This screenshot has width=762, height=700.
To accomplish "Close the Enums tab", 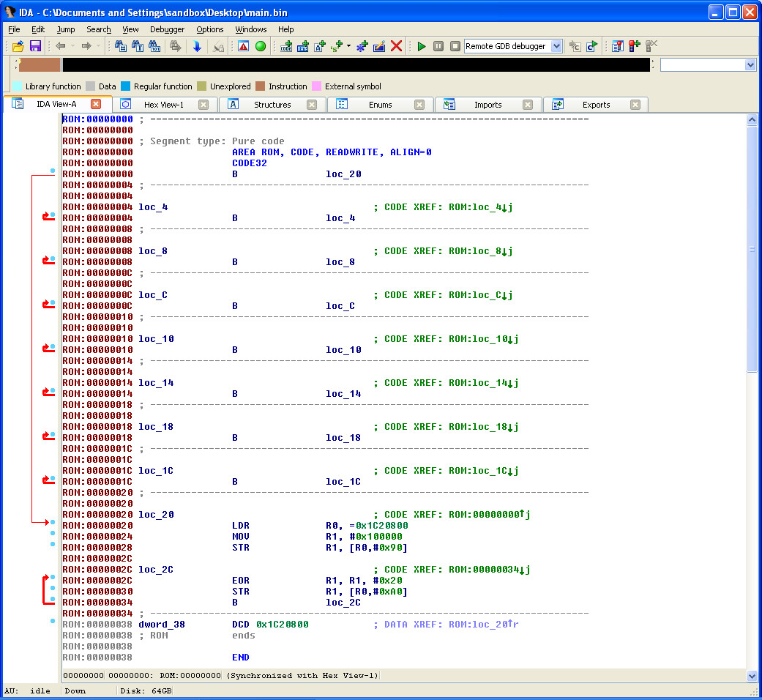I will click(419, 105).
